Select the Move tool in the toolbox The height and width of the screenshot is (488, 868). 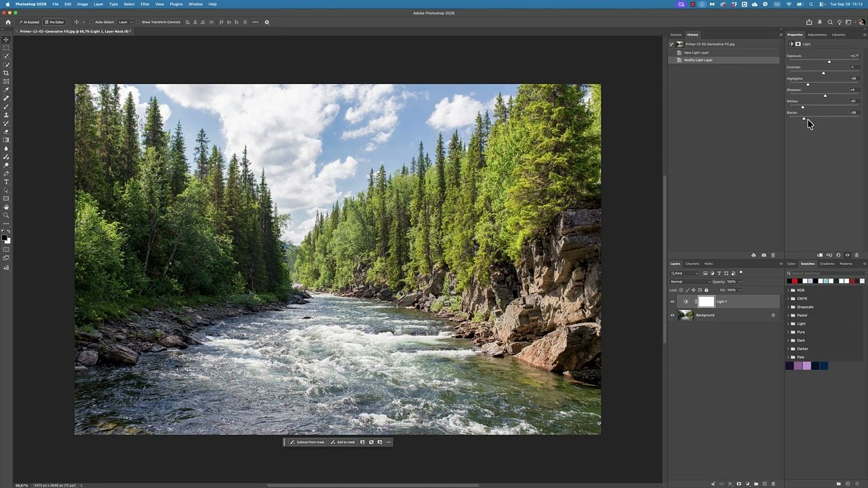[x=7, y=39]
